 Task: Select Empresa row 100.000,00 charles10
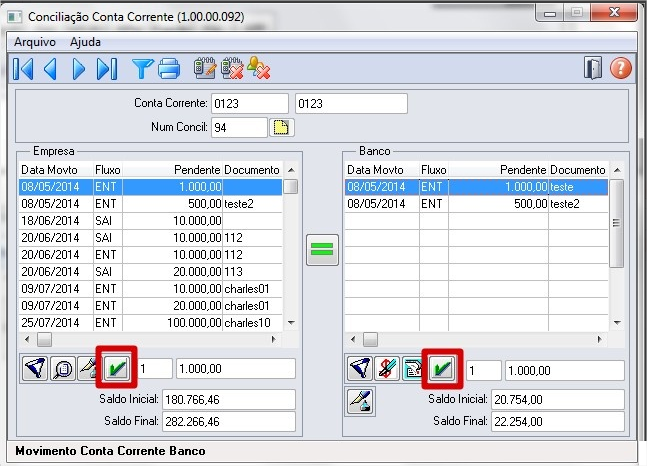tap(151, 322)
